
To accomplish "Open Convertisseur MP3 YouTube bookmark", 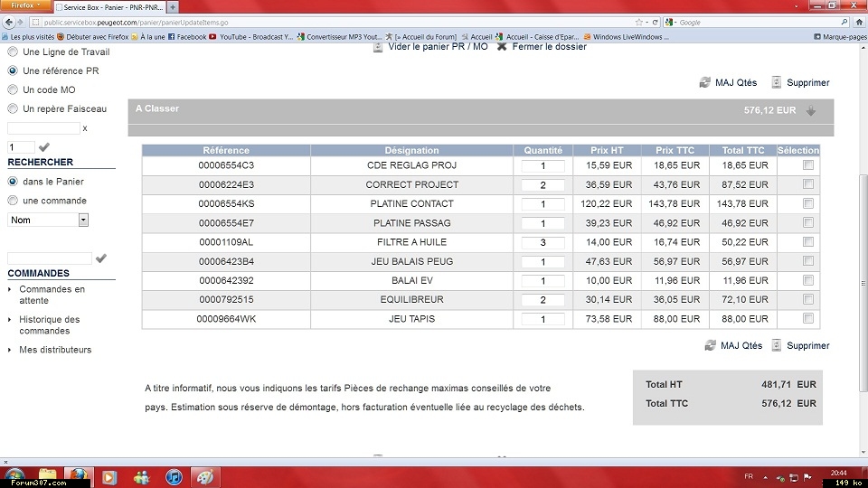I will 339,37.
